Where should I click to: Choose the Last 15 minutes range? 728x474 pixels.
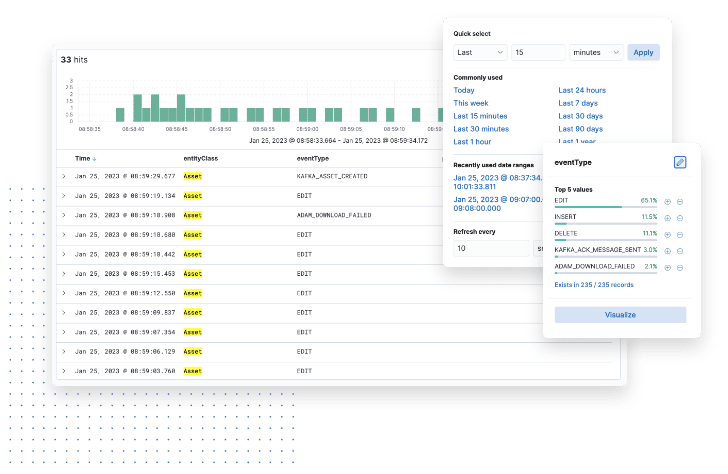(480, 116)
